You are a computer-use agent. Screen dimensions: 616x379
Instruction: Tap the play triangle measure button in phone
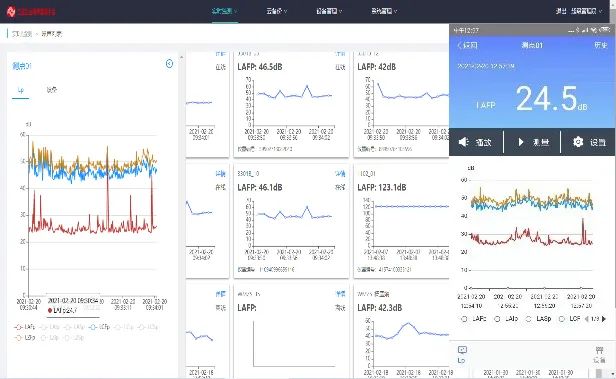tap(533, 142)
